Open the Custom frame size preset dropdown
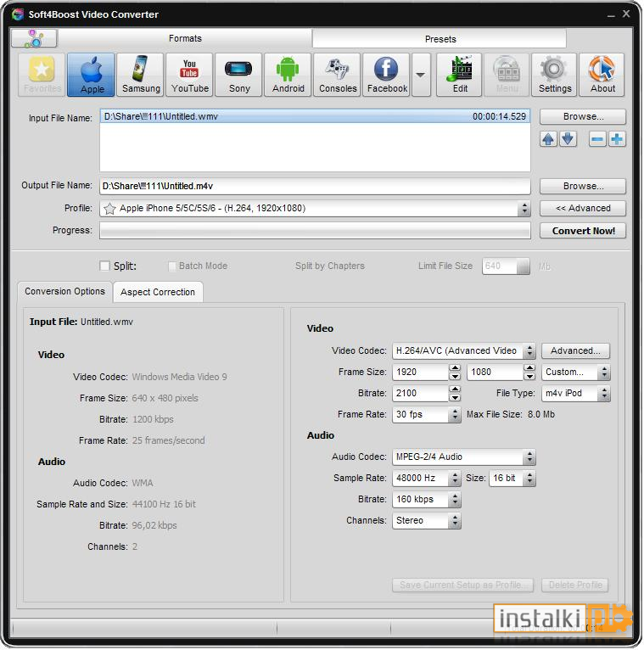Screen dimensions: 644x650 (x=604, y=373)
